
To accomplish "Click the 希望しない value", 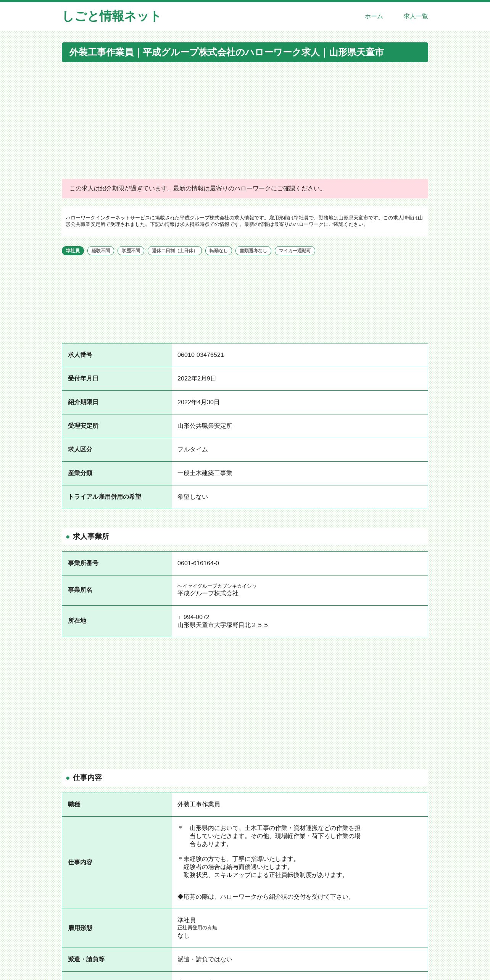I will click(193, 497).
